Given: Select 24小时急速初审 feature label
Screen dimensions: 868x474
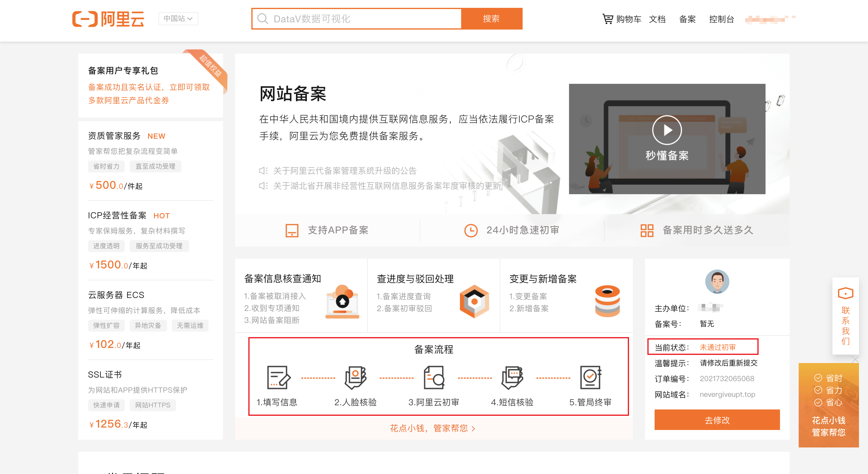Looking at the screenshot, I should (x=523, y=230).
